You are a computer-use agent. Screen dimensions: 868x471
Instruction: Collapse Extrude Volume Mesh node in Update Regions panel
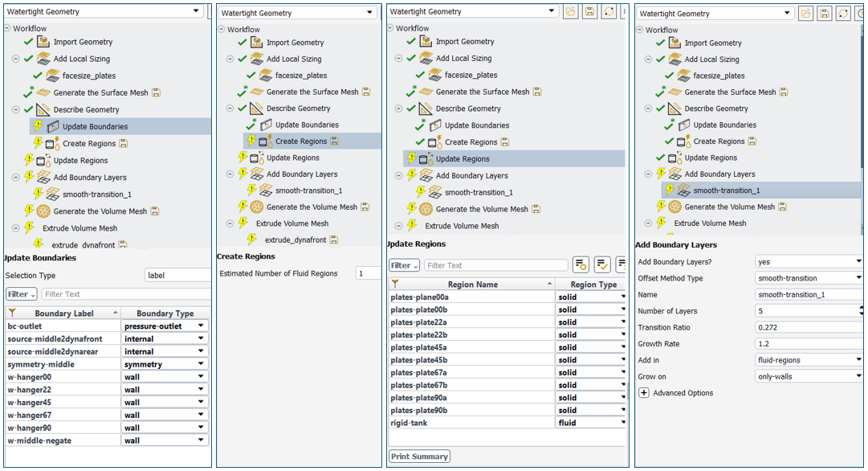coord(398,226)
